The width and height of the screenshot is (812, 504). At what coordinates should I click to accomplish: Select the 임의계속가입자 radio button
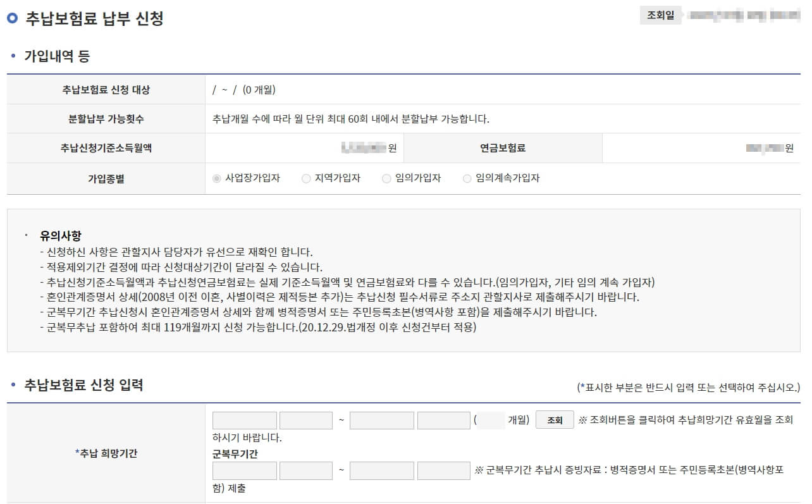pyautogui.click(x=467, y=178)
